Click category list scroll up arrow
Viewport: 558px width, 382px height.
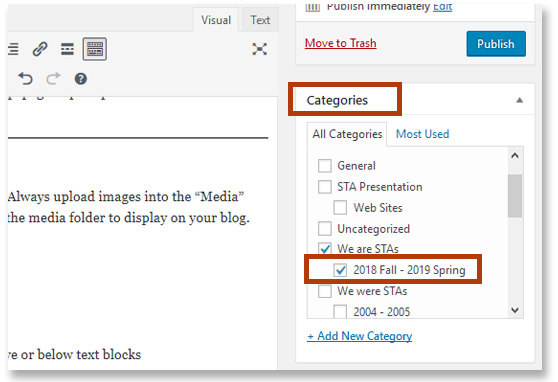tap(515, 156)
